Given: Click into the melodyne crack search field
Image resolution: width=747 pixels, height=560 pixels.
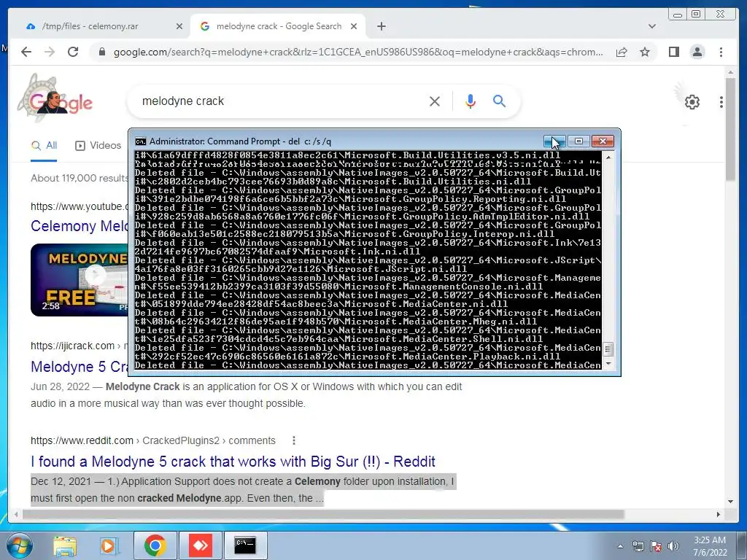Looking at the screenshot, I should (281, 101).
